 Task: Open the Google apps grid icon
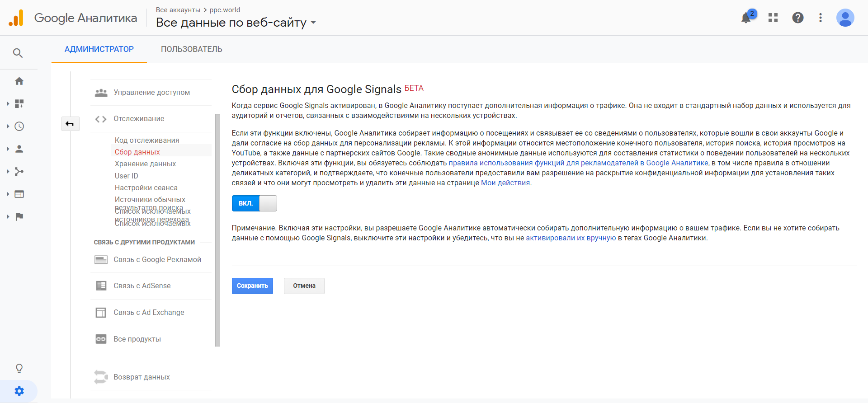tap(773, 18)
